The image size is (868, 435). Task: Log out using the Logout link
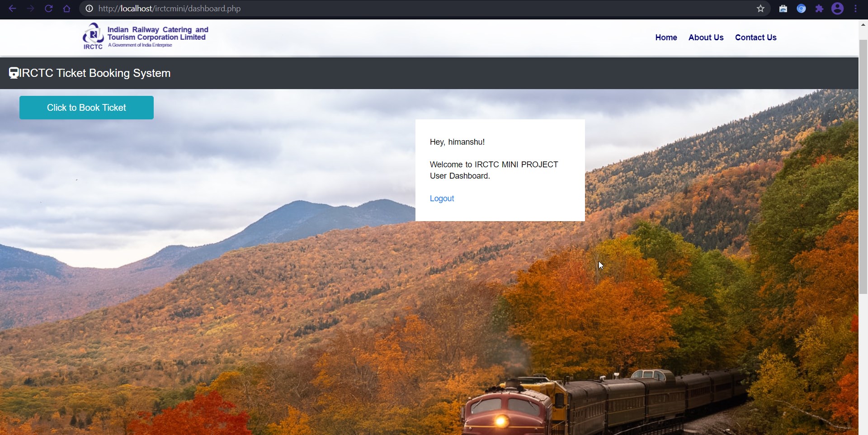point(442,199)
